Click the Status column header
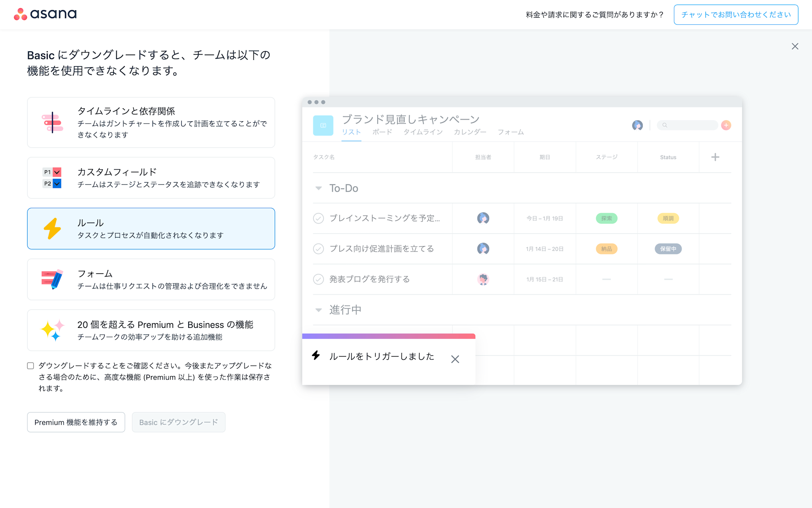The height and width of the screenshot is (508, 812). click(x=668, y=157)
